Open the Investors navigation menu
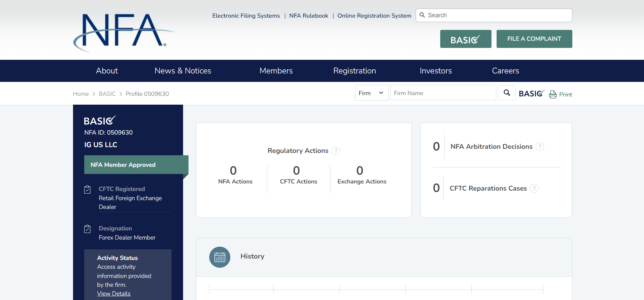The width and height of the screenshot is (644, 300). click(x=435, y=71)
